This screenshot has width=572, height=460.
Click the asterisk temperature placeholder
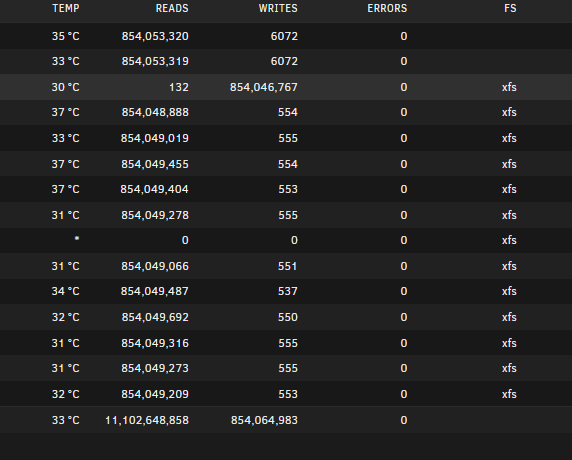[77, 238]
